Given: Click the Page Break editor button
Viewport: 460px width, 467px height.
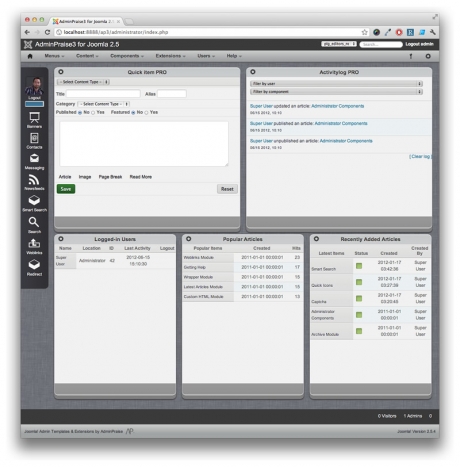Looking at the screenshot, I should [110, 177].
